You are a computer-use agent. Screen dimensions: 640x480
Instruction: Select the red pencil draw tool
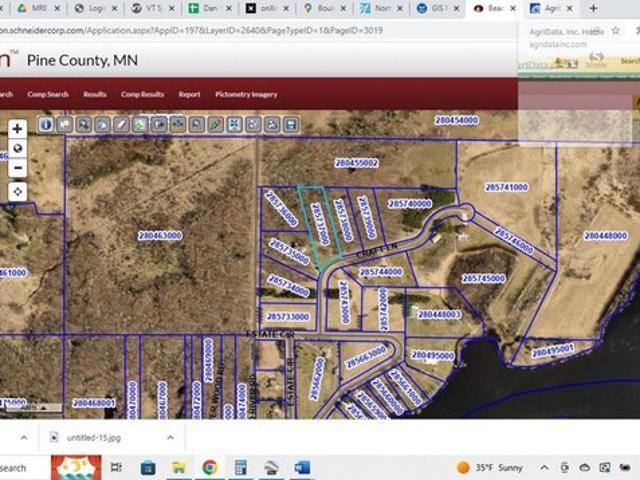click(214, 125)
